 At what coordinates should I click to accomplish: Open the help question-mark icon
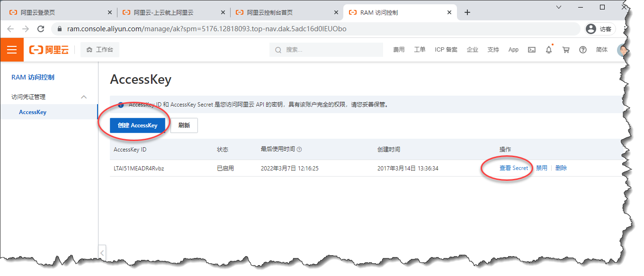[x=583, y=50]
